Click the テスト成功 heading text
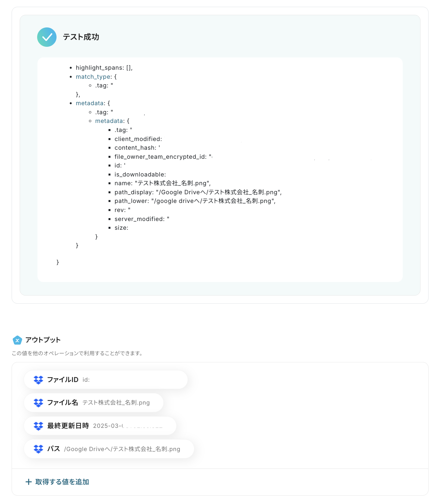The width and height of the screenshot is (436, 504). (x=81, y=37)
